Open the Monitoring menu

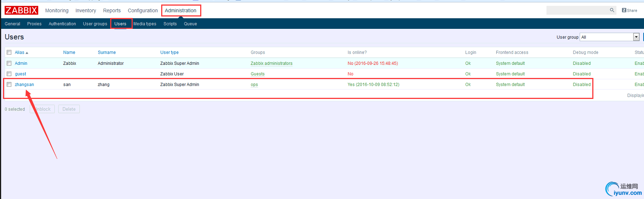coord(57,10)
